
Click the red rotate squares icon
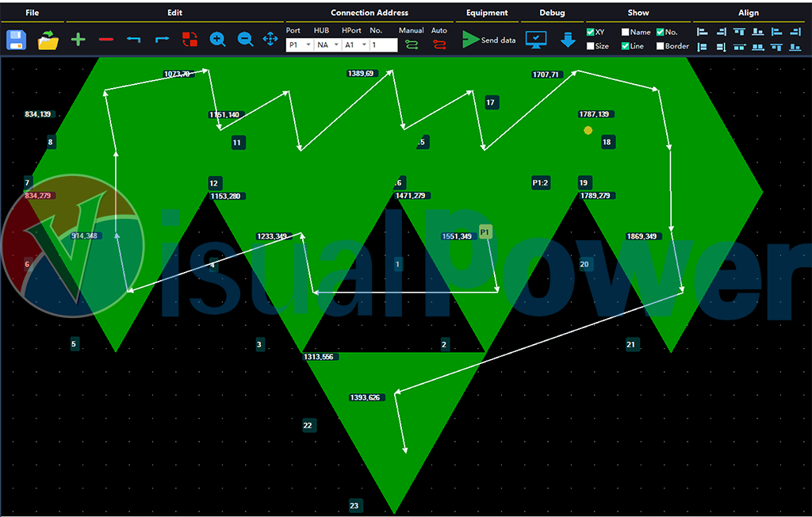190,40
